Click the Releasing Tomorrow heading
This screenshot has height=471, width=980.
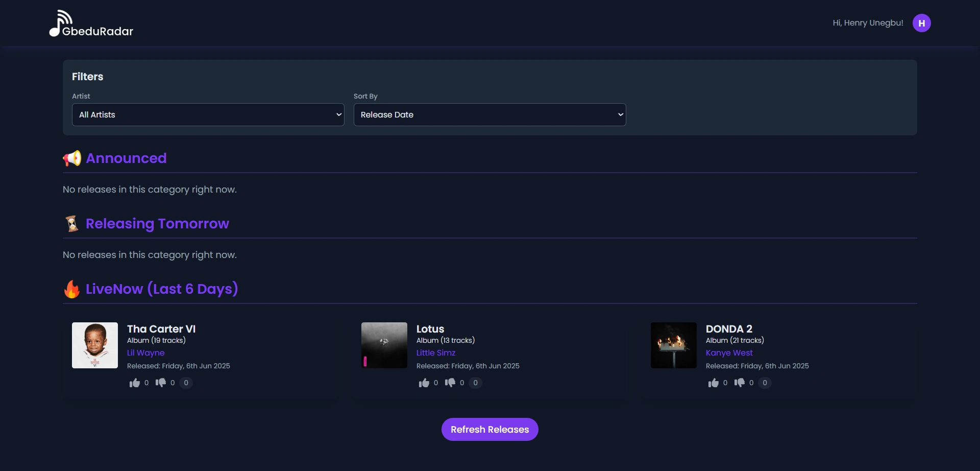pyautogui.click(x=157, y=224)
